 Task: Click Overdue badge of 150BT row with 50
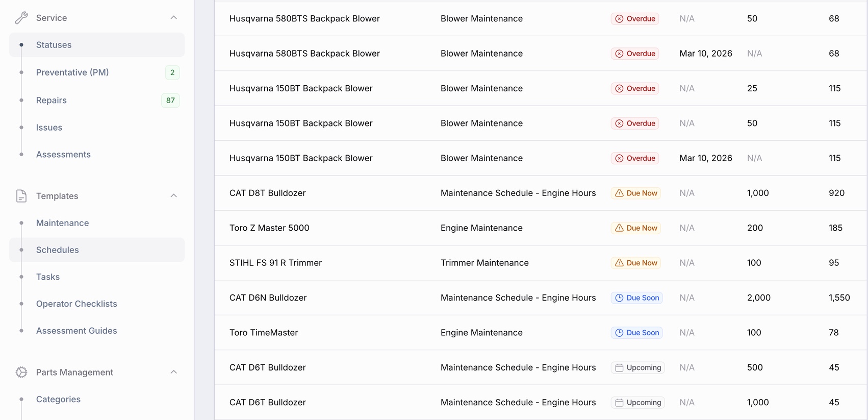coord(635,123)
